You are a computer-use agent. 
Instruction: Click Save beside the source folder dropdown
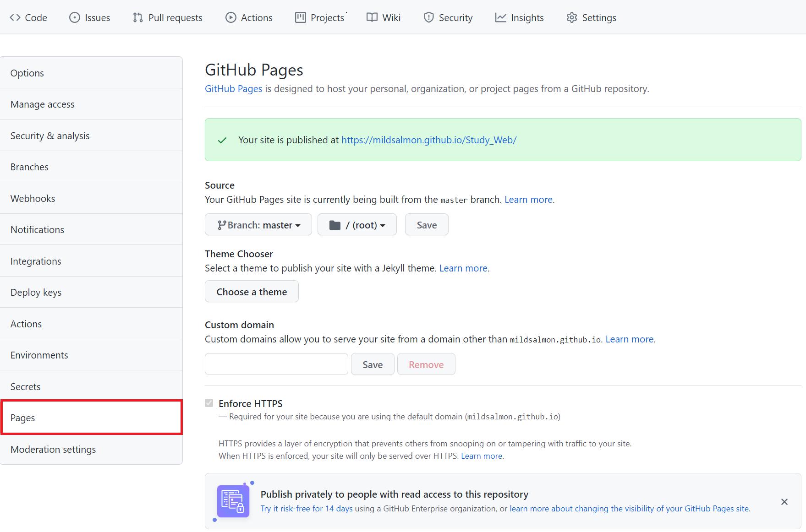point(427,225)
